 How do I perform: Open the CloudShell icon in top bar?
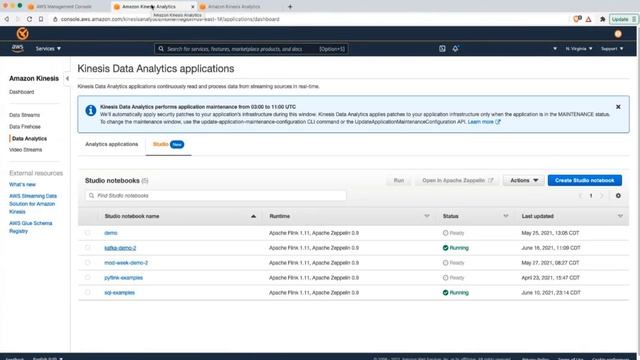click(x=442, y=49)
